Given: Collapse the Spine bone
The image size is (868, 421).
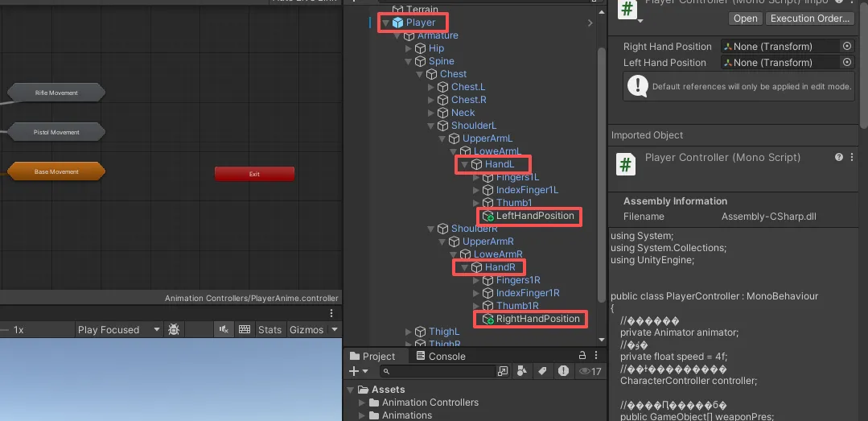Looking at the screenshot, I should 409,61.
